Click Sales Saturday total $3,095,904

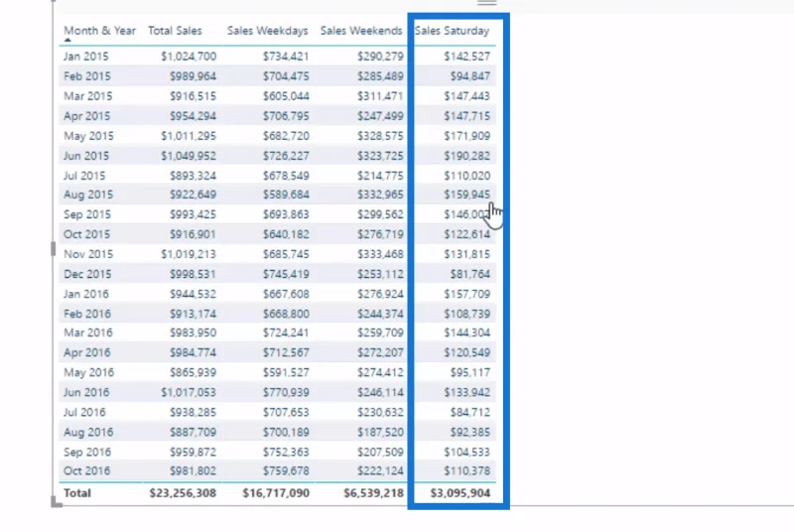point(461,493)
